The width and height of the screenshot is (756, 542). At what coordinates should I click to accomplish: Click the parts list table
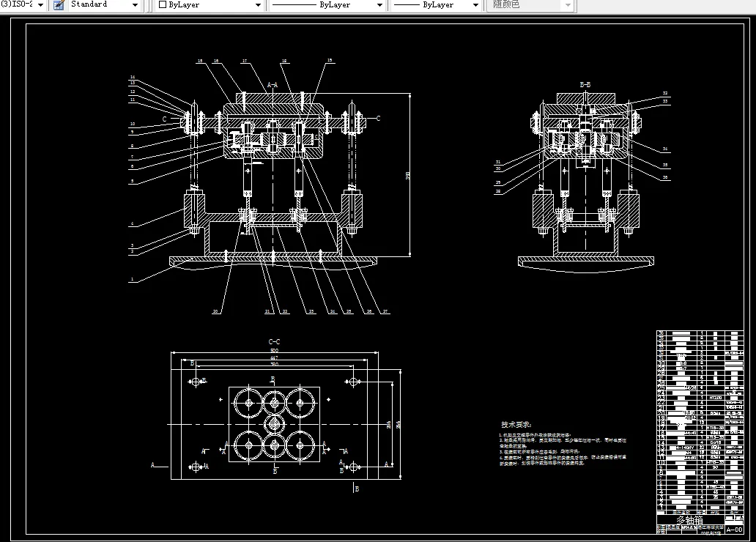tap(700, 423)
